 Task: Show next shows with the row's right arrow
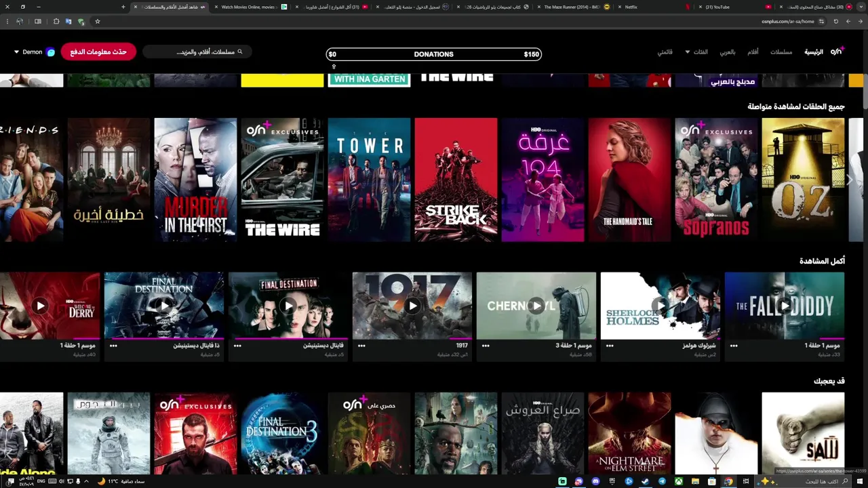coord(848,180)
